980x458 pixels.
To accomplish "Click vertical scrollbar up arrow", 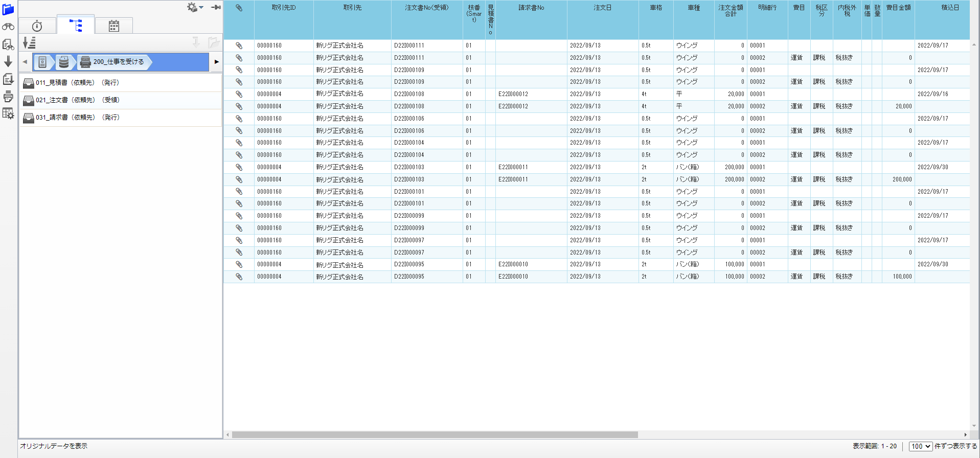I will [x=974, y=44].
